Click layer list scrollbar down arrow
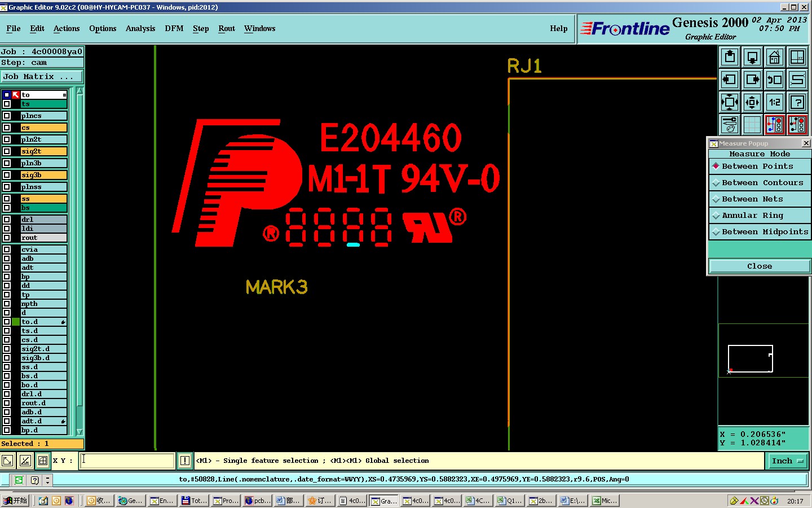812x508 pixels. coord(80,432)
